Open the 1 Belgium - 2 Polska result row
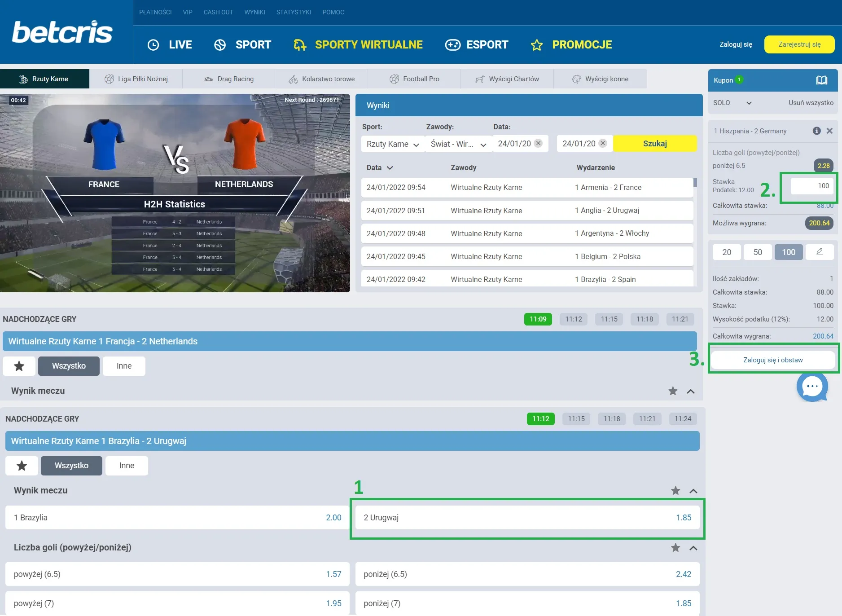Viewport: 842px width, 616px height. pos(527,257)
